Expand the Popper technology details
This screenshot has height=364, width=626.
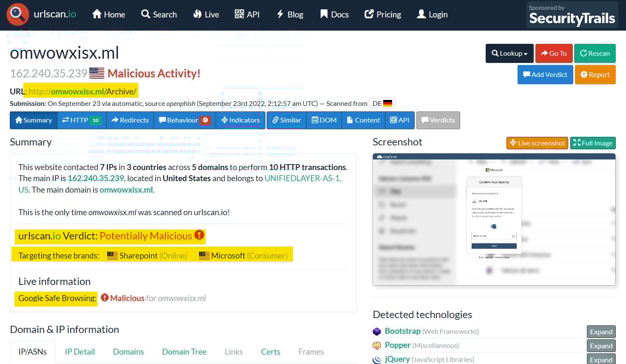tap(601, 346)
